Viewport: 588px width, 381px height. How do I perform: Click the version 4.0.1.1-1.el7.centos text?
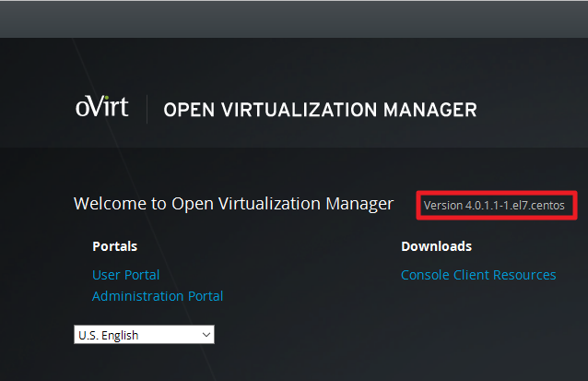click(x=494, y=206)
